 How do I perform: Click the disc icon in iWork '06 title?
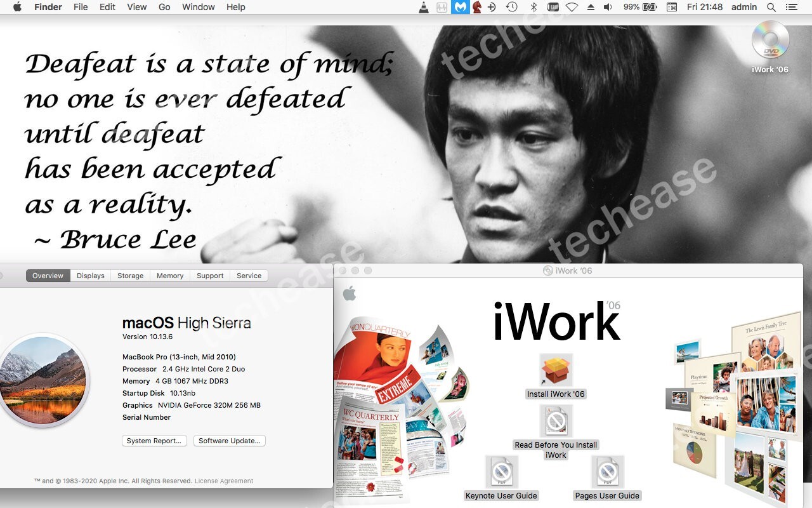coord(548,271)
